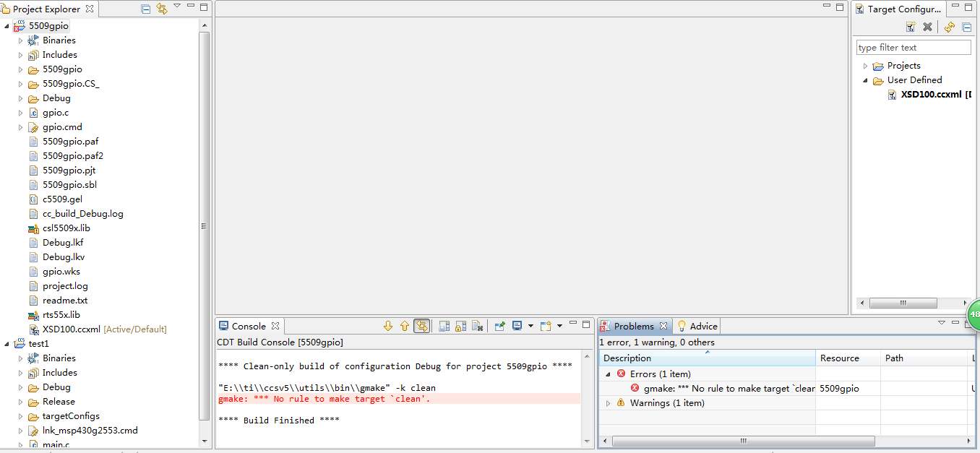Refresh Target Configurations list
The height and width of the screenshot is (453, 980).
[x=950, y=27]
